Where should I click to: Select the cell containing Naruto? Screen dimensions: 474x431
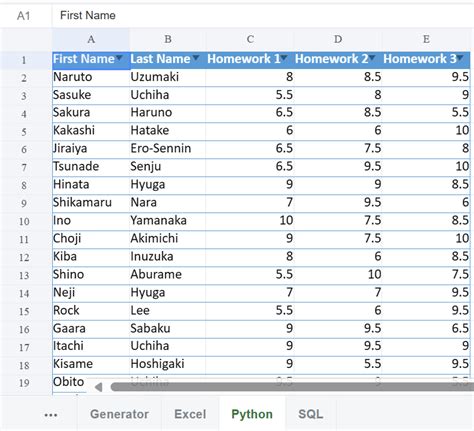(x=91, y=77)
